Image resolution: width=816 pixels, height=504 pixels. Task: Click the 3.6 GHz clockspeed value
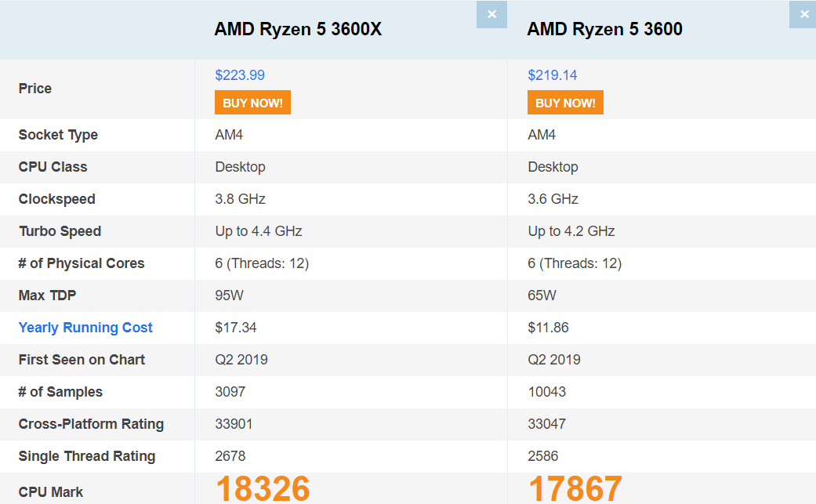click(553, 199)
